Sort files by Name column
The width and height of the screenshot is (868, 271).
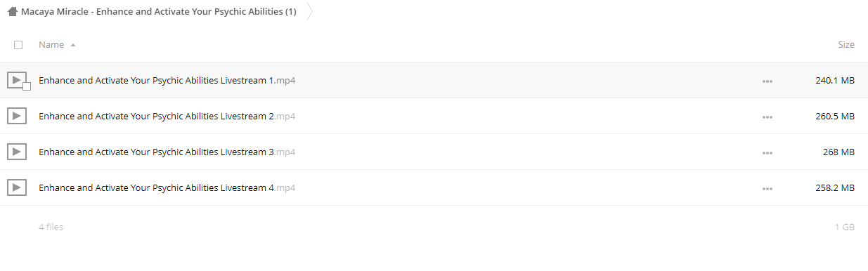(51, 44)
